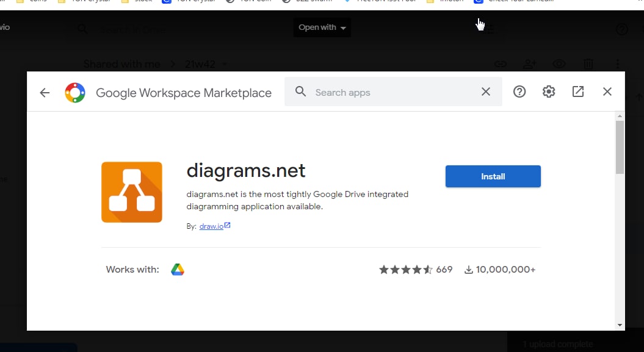This screenshot has width=644, height=352.
Task: Click the back arrow in Marketplace header
Action: click(45, 92)
